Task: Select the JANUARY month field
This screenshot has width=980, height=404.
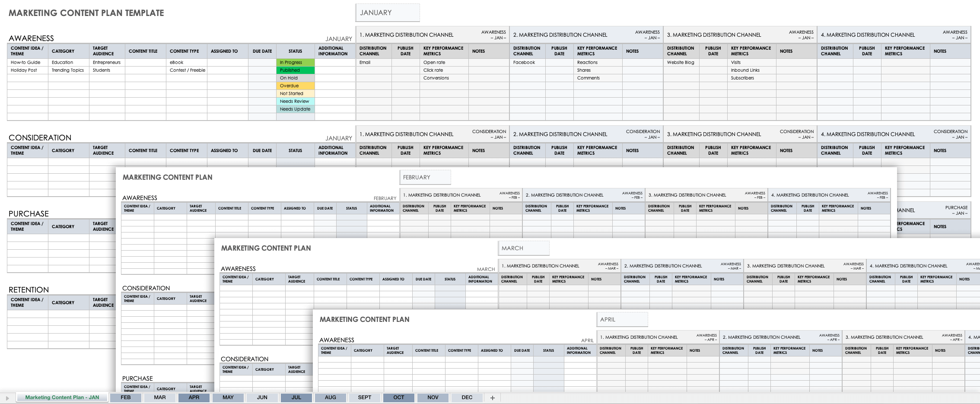Action: [388, 13]
